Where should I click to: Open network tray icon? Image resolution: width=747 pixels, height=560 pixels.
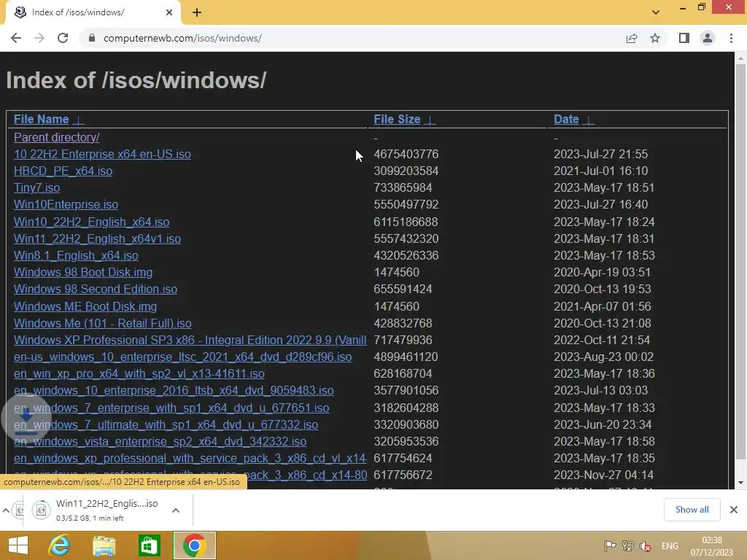(x=627, y=546)
